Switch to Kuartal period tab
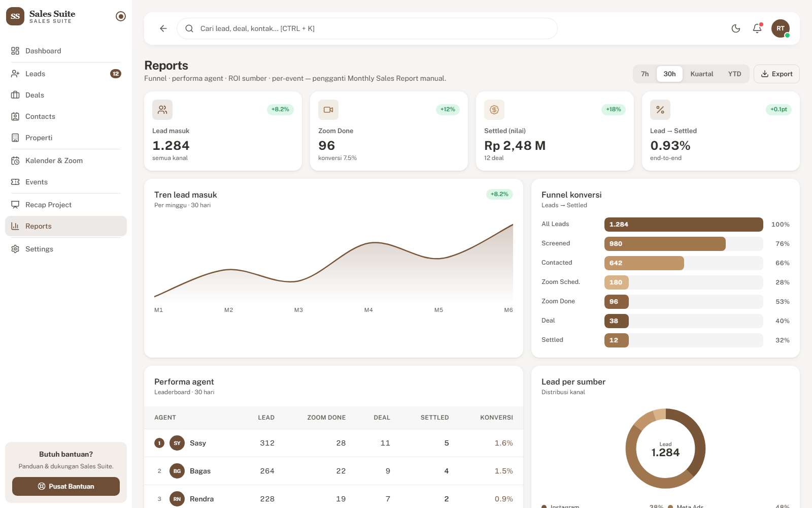Image resolution: width=812 pixels, height=508 pixels. coord(702,74)
